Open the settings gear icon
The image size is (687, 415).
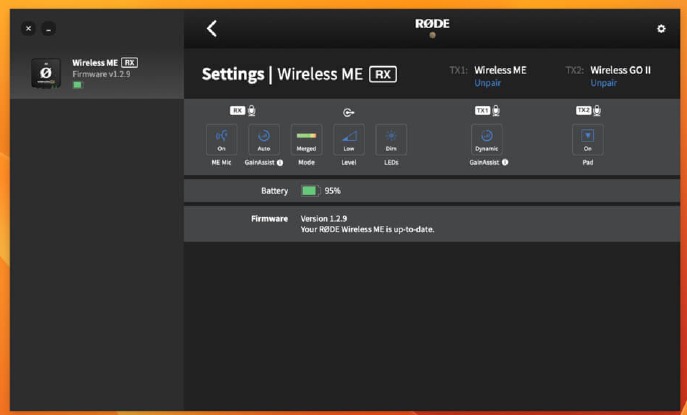point(661,29)
